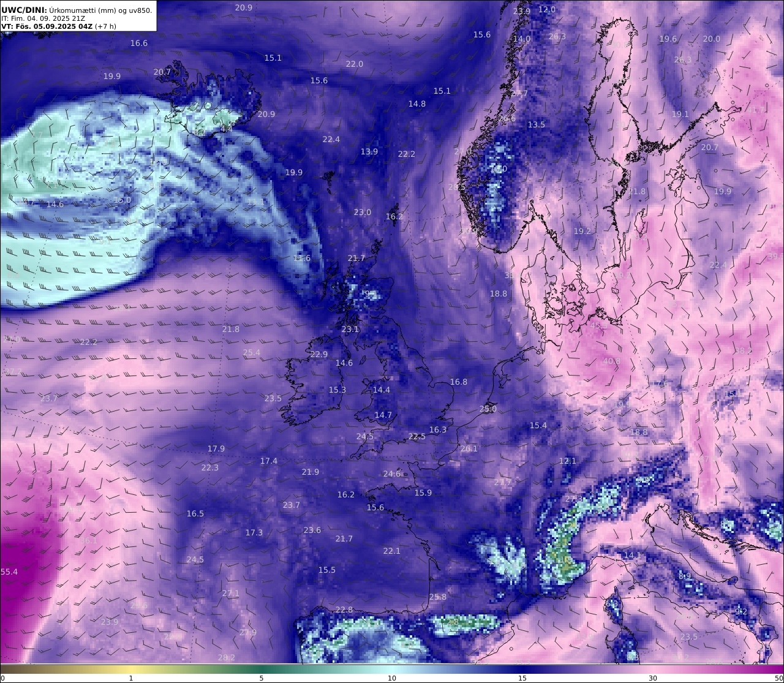The image size is (784, 683).
Task: Click the map value 22.9 near Ireland
Action: [319, 355]
